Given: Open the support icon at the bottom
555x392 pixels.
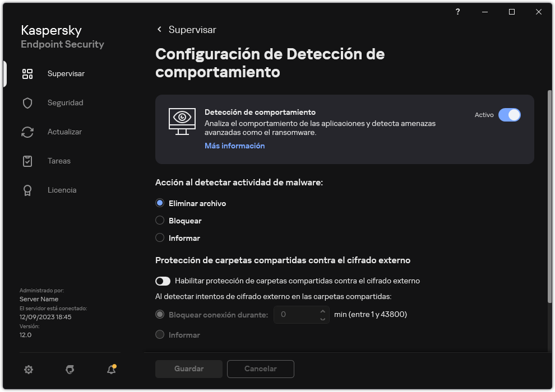Looking at the screenshot, I should [x=70, y=370].
